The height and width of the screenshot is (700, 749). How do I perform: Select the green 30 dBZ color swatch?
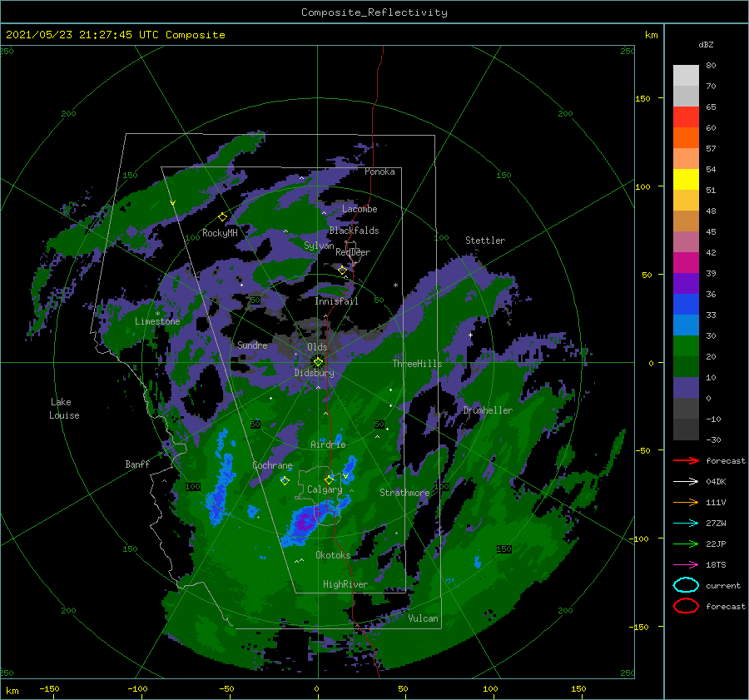[x=686, y=346]
